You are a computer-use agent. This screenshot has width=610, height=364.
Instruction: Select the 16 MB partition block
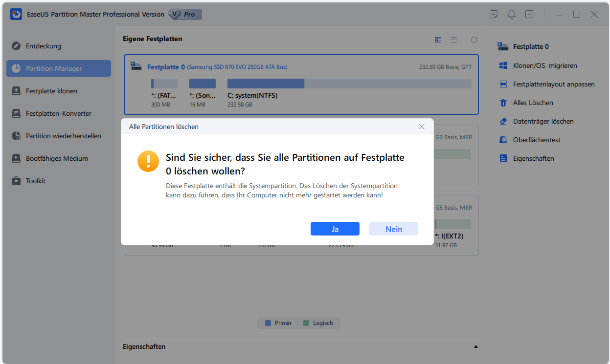point(203,84)
